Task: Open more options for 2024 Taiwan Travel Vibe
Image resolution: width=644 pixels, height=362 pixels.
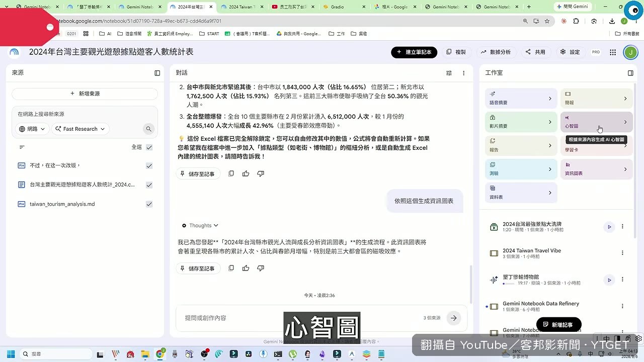Action: coord(622,253)
